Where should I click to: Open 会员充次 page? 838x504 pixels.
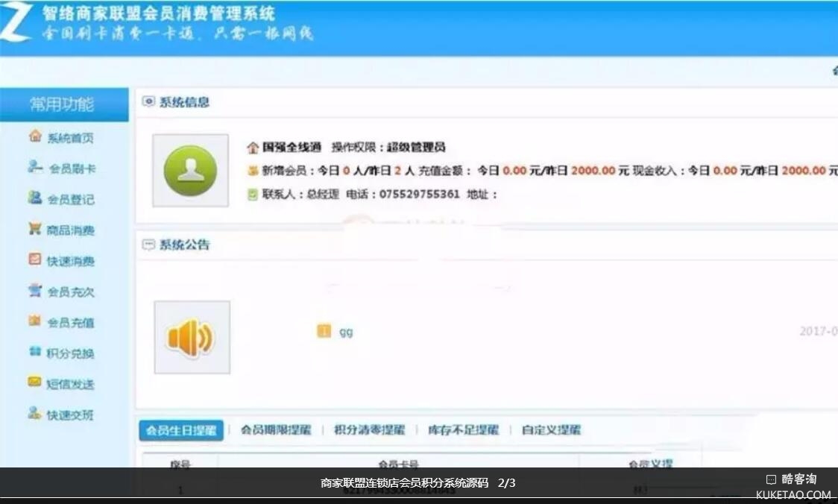[71, 292]
